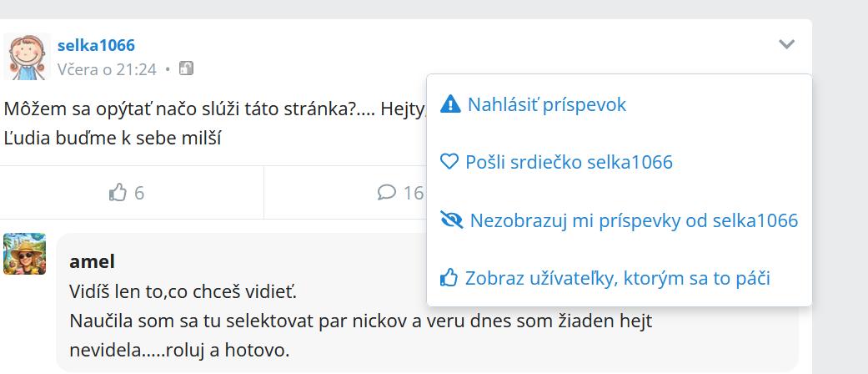Collapse the post options chevron menu
This screenshot has width=868, height=374.
tap(786, 44)
